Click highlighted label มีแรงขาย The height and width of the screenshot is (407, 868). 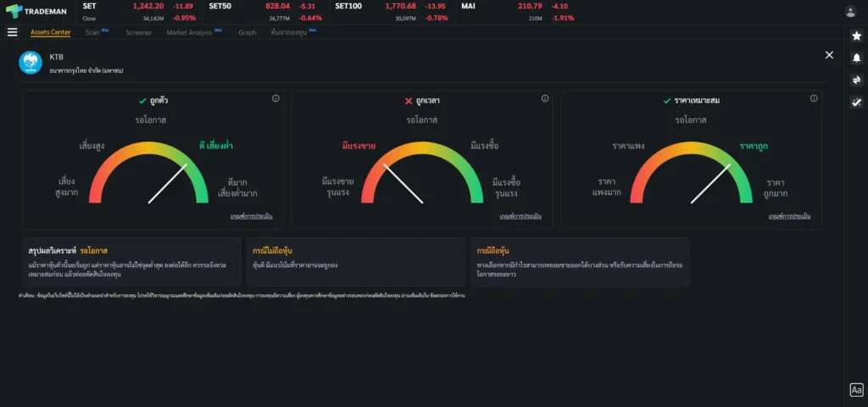tap(359, 146)
